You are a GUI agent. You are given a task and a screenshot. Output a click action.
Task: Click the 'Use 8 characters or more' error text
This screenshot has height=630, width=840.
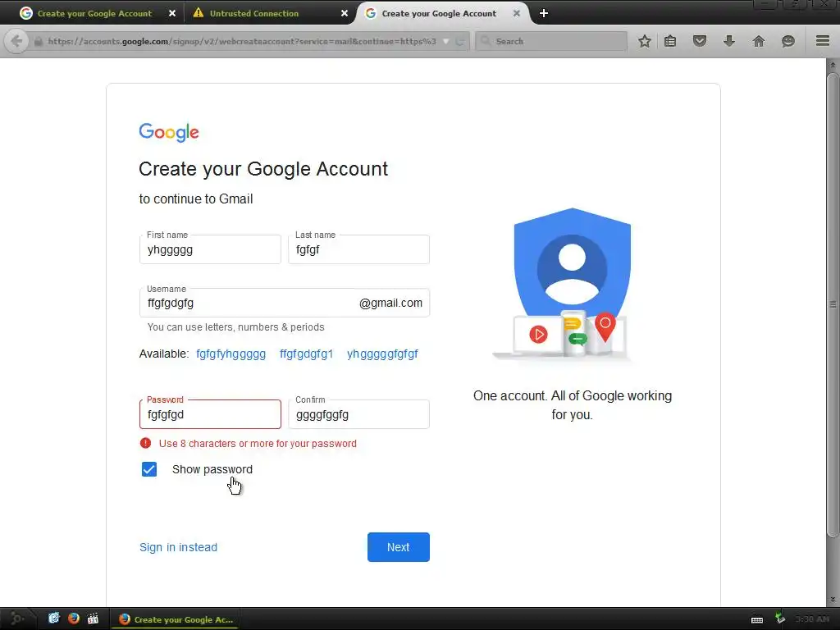tap(258, 444)
